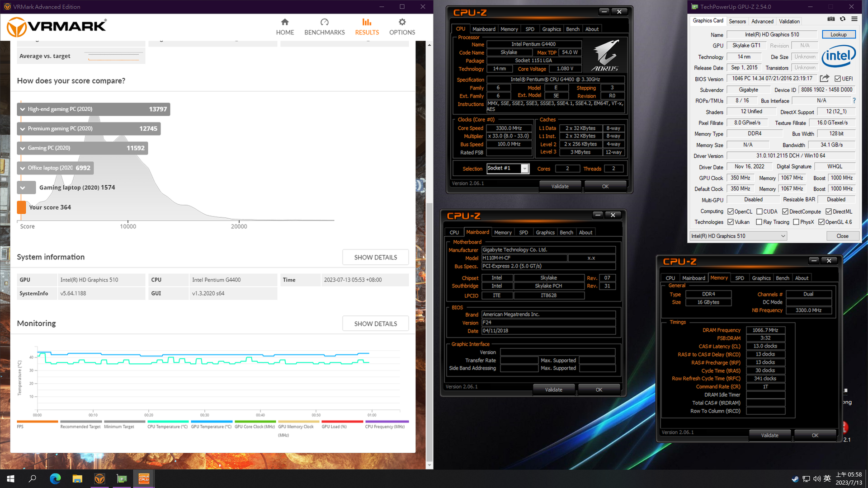Open the BENCHMARKS gauge icon

[324, 22]
